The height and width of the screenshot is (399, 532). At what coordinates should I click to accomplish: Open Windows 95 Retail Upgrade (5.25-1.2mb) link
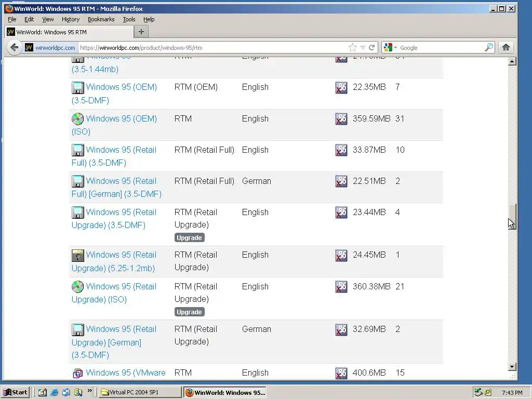coord(114,261)
